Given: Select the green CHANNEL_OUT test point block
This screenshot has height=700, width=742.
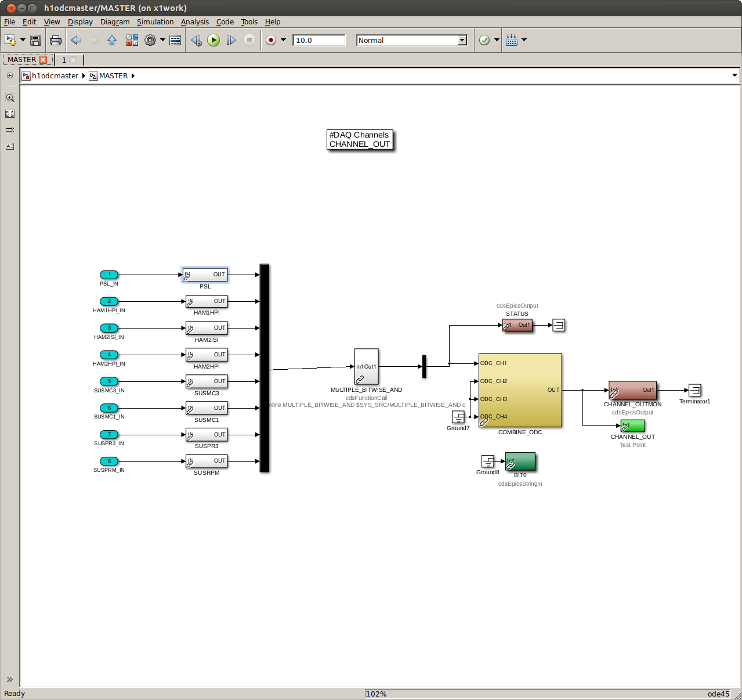Looking at the screenshot, I should pos(632,425).
